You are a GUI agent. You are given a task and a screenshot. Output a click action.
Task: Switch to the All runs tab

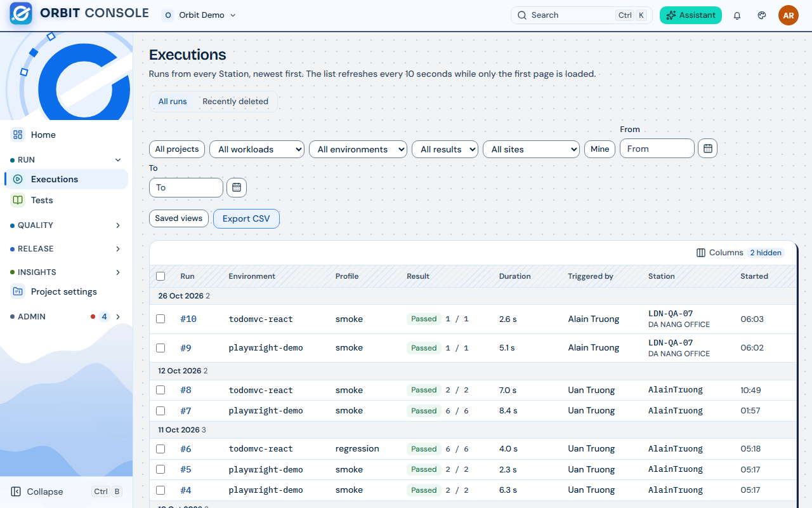173,102
